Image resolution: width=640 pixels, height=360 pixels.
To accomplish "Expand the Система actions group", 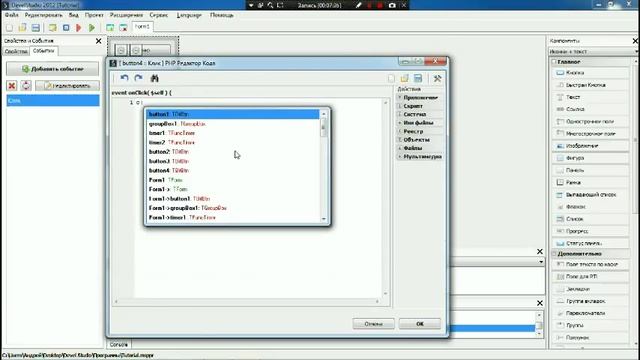I will [x=420, y=114].
